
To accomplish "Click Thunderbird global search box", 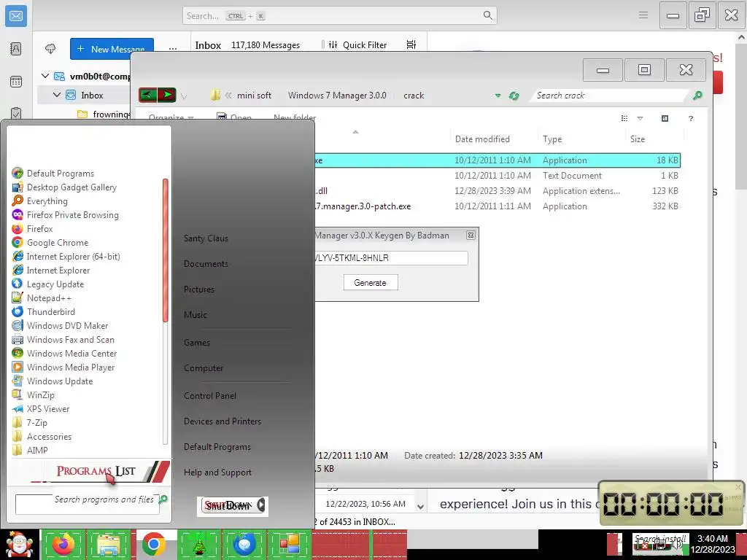I will coord(340,16).
